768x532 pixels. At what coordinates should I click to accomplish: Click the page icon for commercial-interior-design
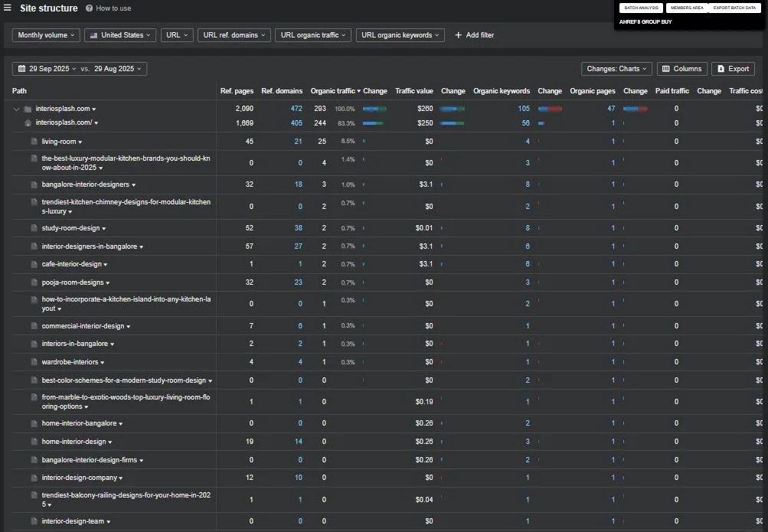tap(34, 326)
